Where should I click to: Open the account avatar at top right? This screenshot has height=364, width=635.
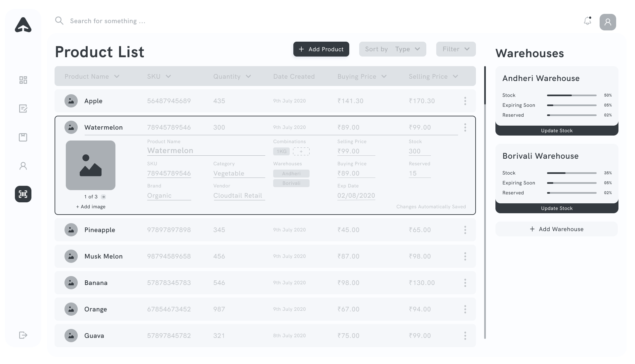[608, 22]
